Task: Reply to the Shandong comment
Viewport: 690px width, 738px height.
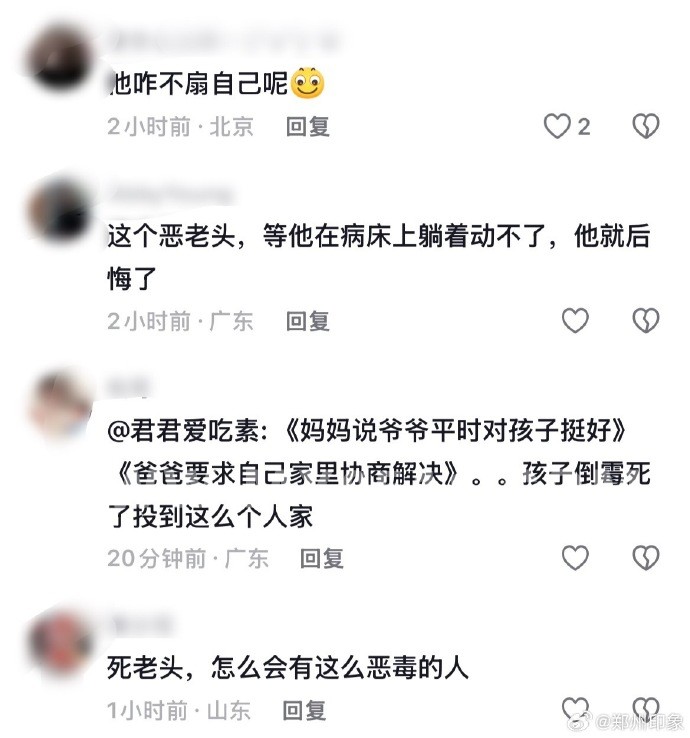Action: tap(304, 710)
